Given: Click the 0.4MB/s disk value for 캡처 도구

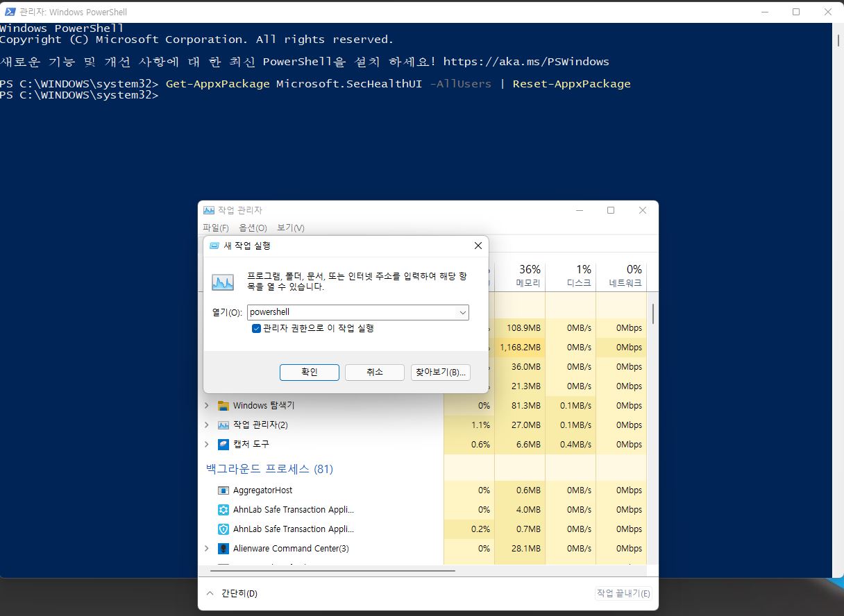Looking at the screenshot, I should pyautogui.click(x=576, y=445).
